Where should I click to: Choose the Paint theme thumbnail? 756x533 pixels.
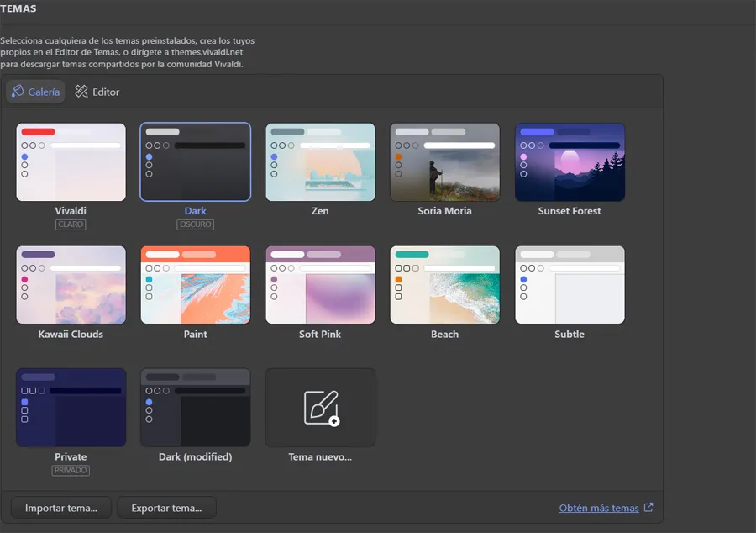(x=195, y=285)
